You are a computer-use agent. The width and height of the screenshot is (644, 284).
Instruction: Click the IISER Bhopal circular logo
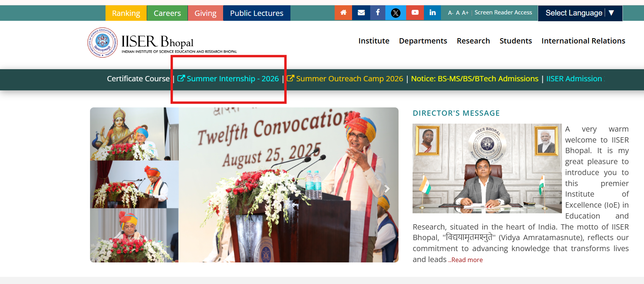pyautogui.click(x=102, y=42)
